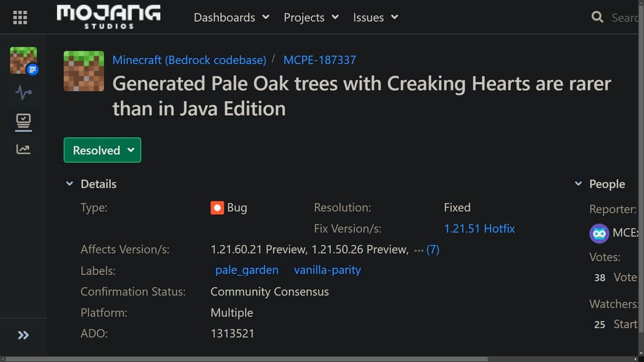Click the grass block issue header image
Viewport: 644px width, 362px height.
coord(83,71)
